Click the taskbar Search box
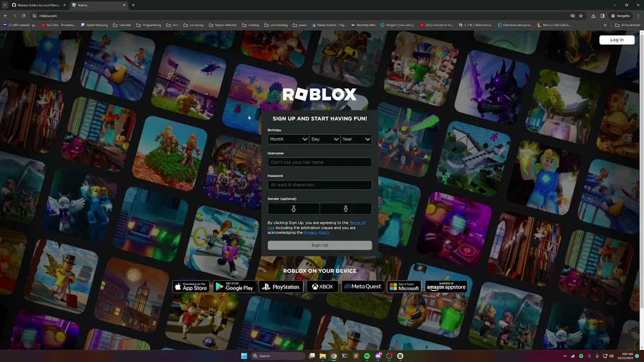 (278, 356)
